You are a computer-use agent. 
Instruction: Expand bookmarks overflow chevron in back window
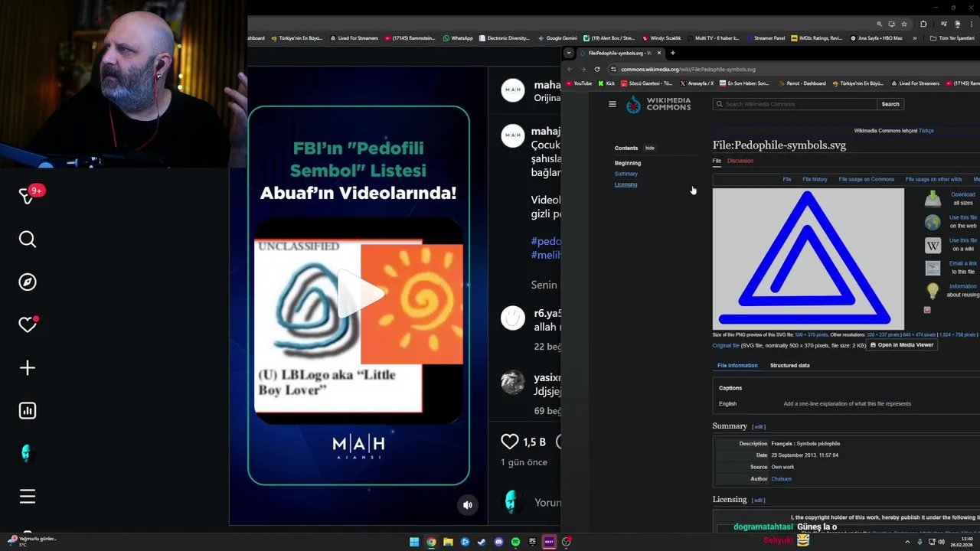coord(914,38)
